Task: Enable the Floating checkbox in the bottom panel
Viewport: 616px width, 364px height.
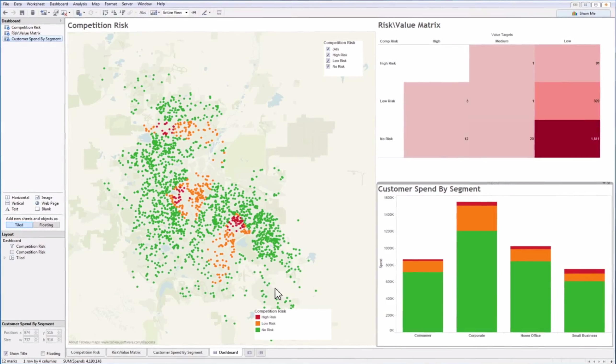Action: tap(43, 353)
